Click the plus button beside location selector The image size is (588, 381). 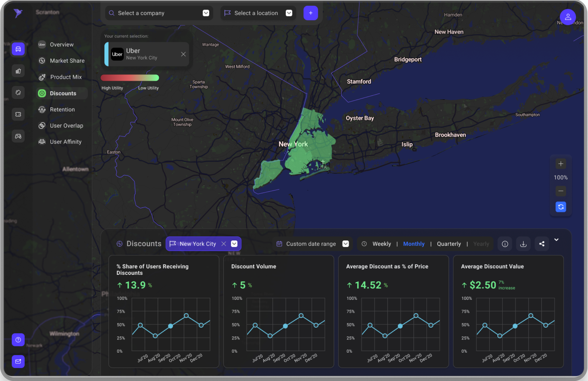click(310, 13)
